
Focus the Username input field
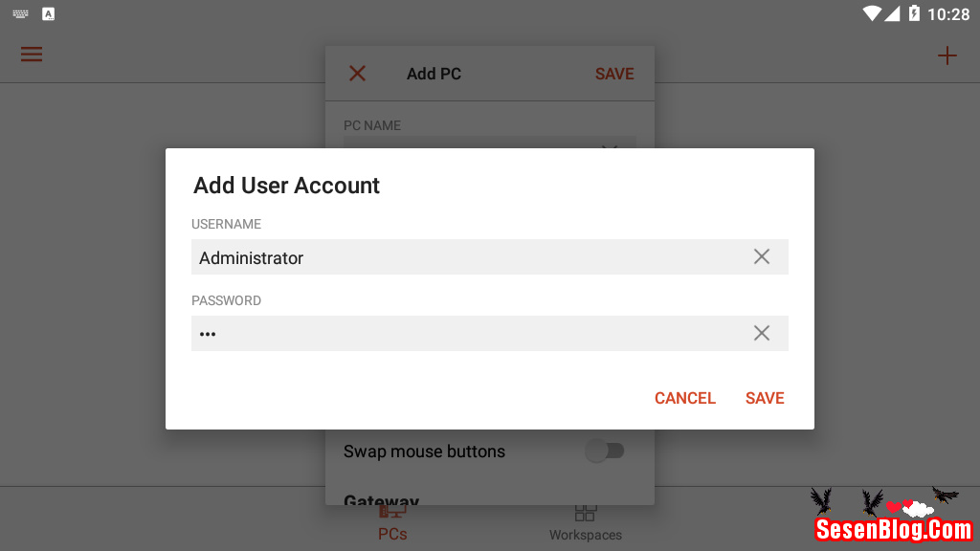tap(469, 257)
